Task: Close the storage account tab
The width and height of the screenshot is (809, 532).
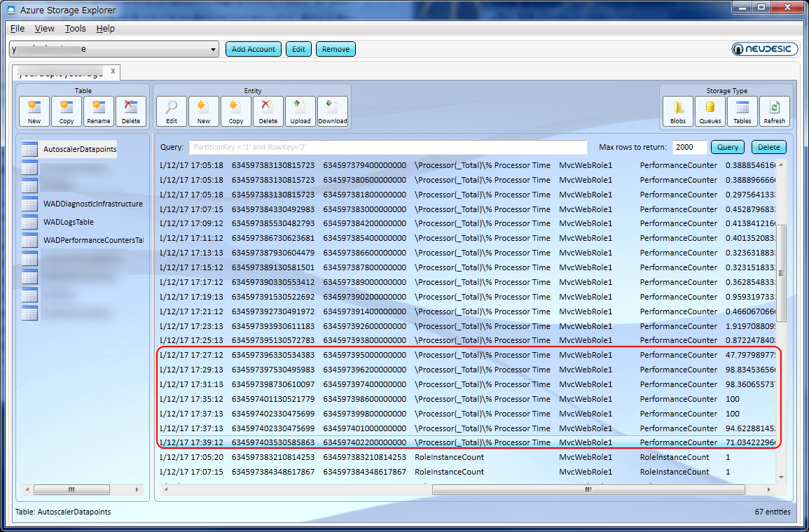Action: coord(113,71)
